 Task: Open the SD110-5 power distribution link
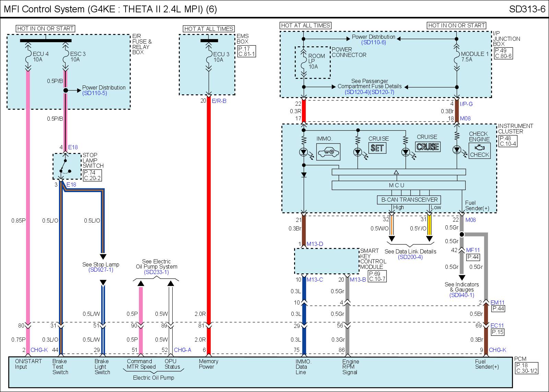95,93
